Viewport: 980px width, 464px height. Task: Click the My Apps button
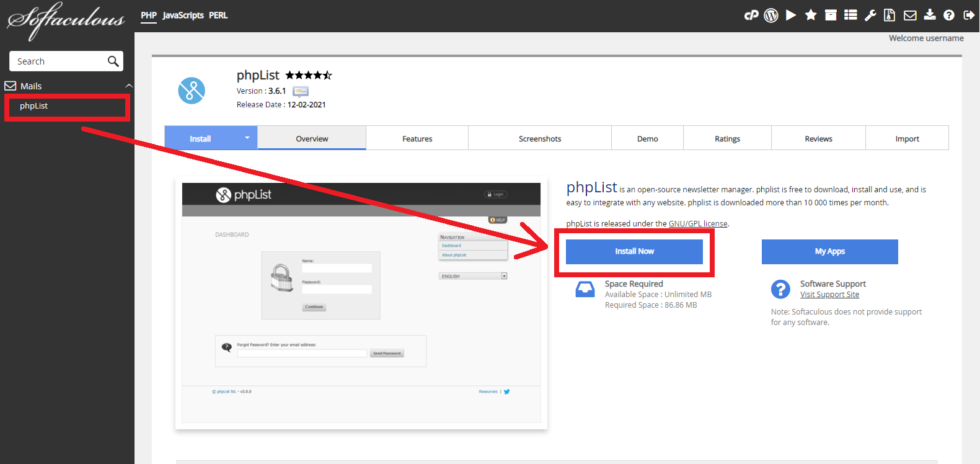pos(830,251)
